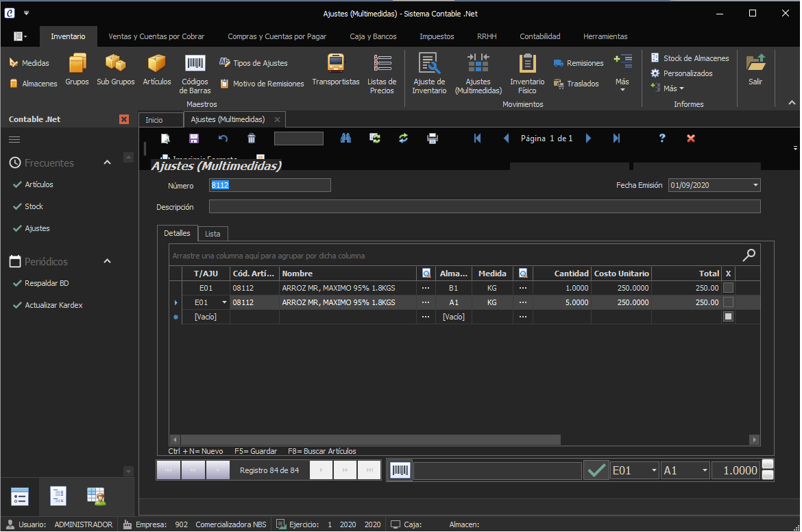
Task: Open the Medidas master from the ribbon
Action: coord(29,63)
